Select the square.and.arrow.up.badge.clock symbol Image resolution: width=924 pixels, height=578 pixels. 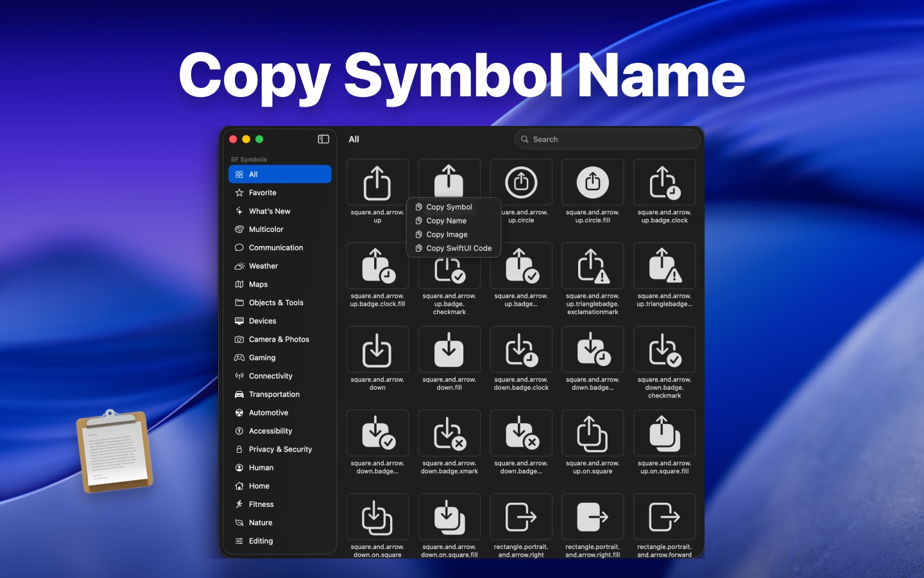point(665,182)
